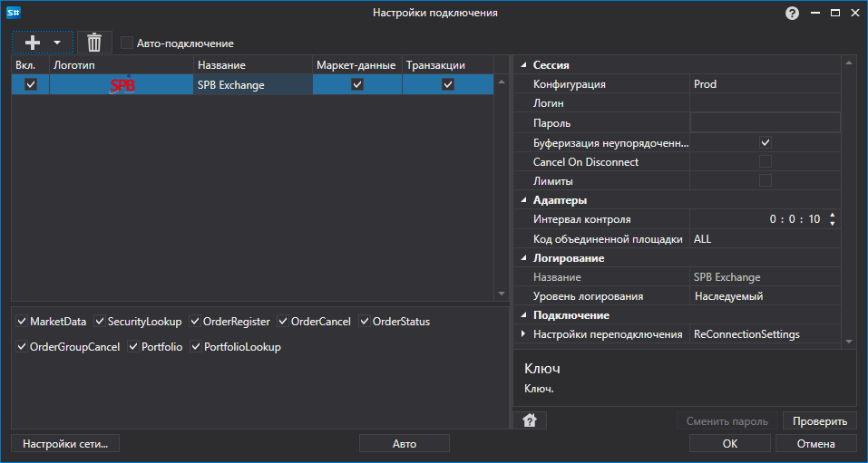The width and height of the screenshot is (868, 463).
Task: Click property grid scroll up arrow
Action: click(849, 63)
